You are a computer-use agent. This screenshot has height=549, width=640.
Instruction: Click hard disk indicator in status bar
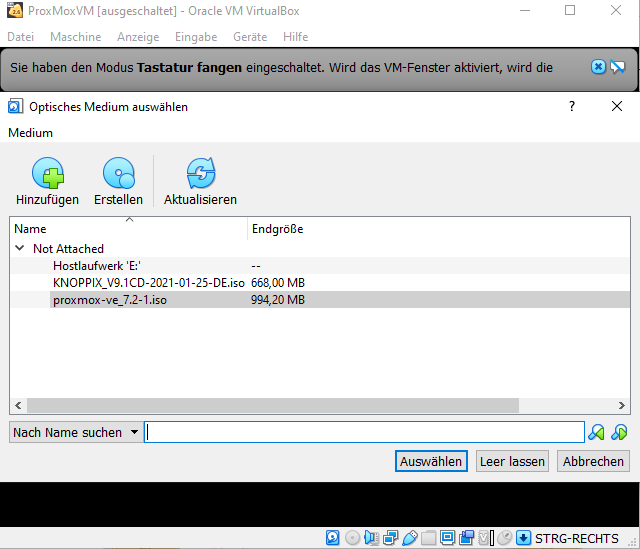(x=333, y=538)
